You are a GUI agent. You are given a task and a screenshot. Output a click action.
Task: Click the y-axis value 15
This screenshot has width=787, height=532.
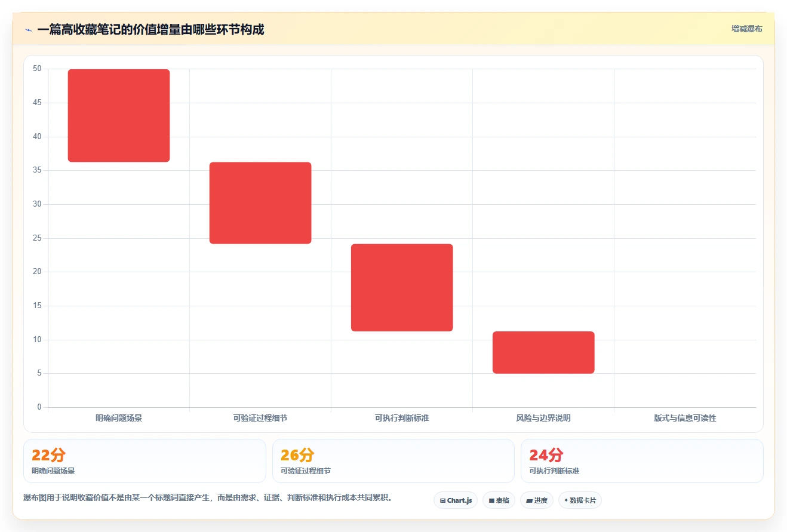(x=37, y=306)
